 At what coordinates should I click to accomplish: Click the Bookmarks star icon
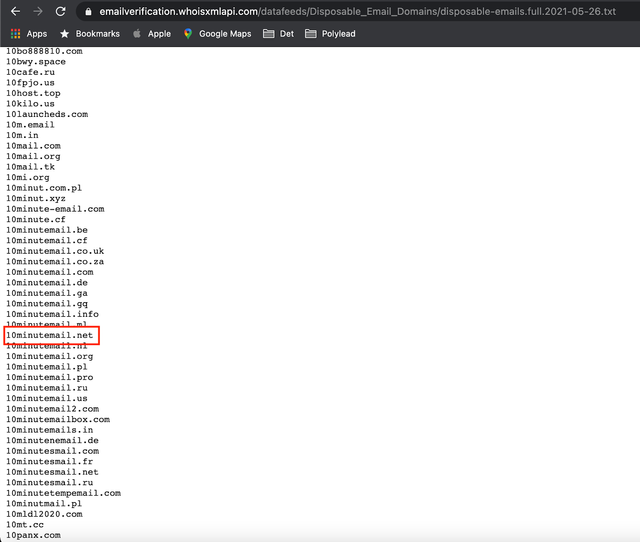coord(64,34)
